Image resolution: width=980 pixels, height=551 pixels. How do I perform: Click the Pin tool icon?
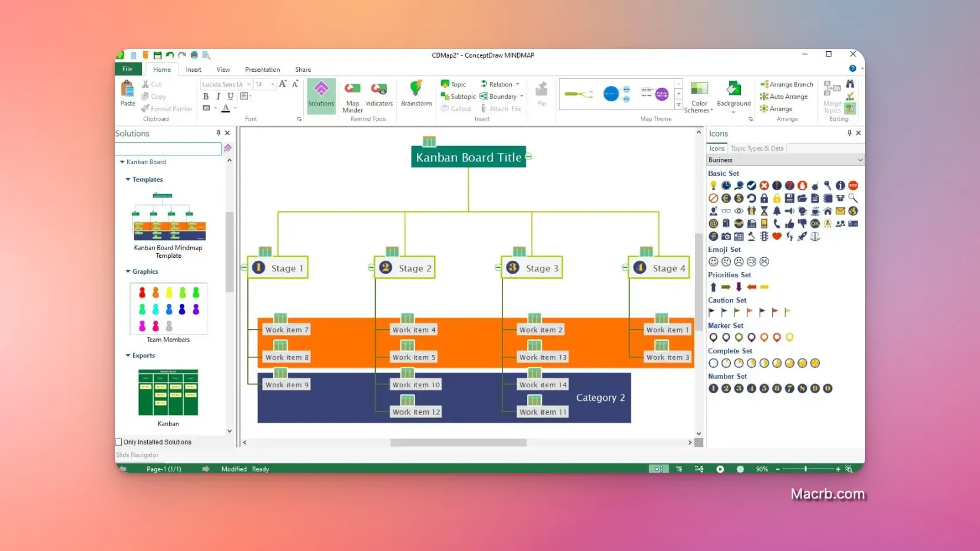point(541,89)
